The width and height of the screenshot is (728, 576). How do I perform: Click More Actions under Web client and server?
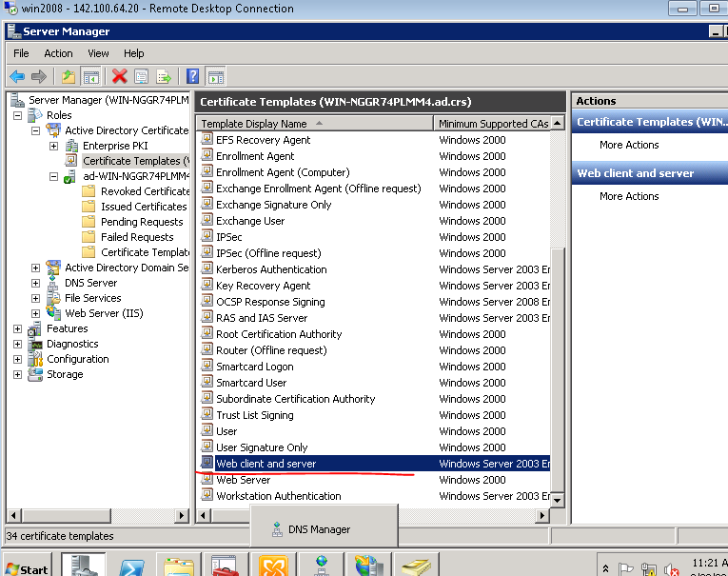pos(629,196)
